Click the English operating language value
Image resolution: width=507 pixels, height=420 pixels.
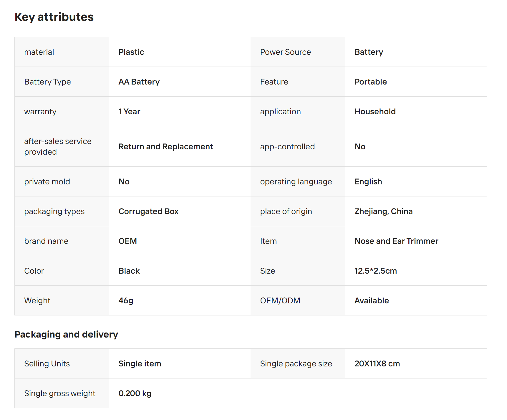368,182
